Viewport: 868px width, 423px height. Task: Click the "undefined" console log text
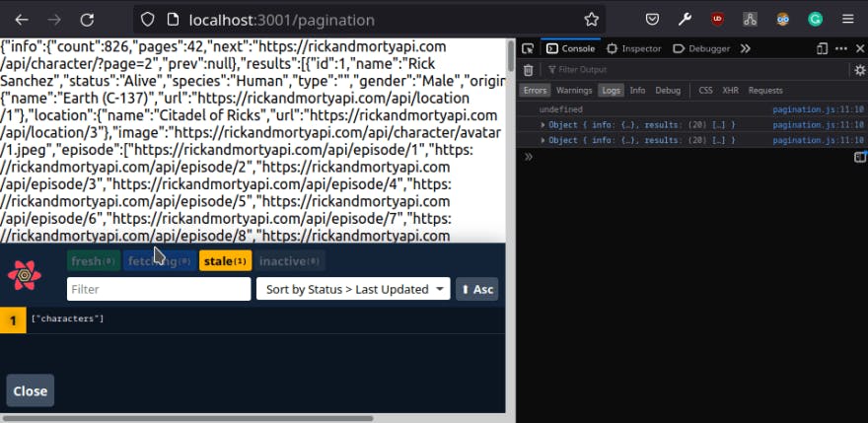click(561, 109)
